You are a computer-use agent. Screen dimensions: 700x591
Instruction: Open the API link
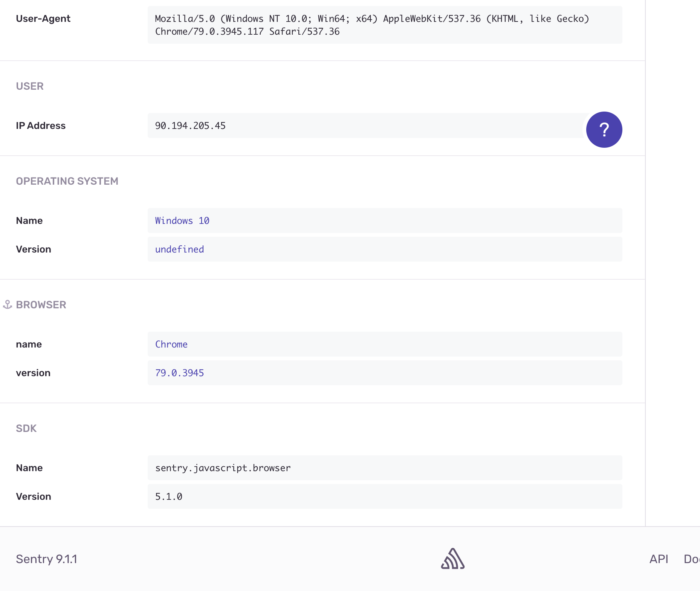pos(659,559)
